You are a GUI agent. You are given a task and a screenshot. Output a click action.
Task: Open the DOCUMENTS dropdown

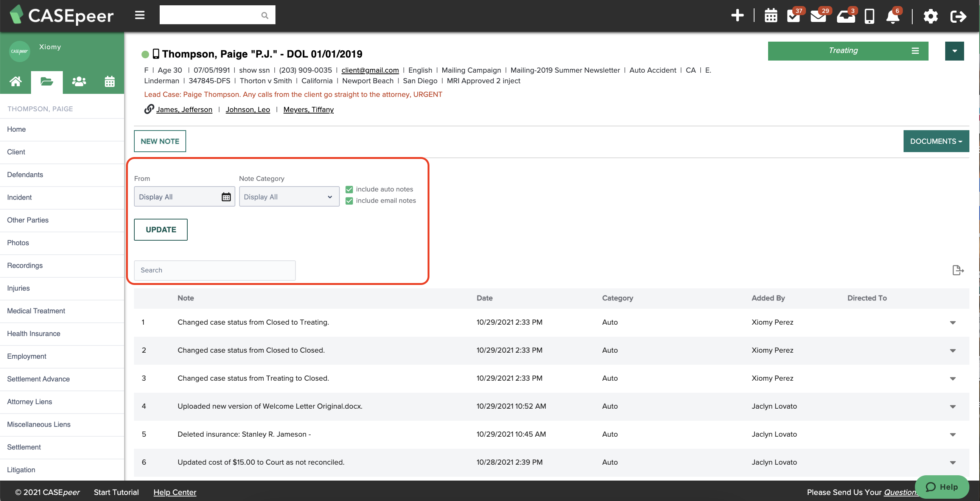[x=936, y=141]
